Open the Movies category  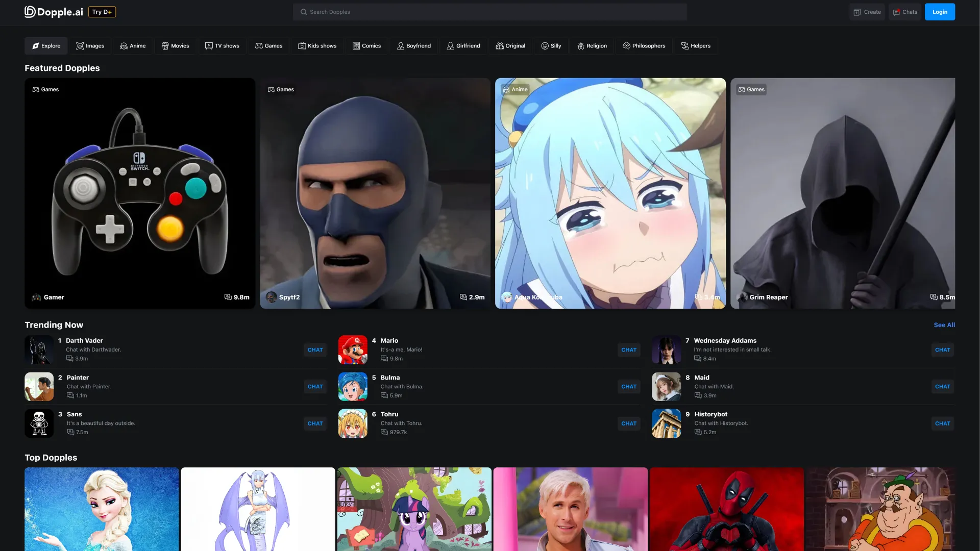(x=176, y=46)
